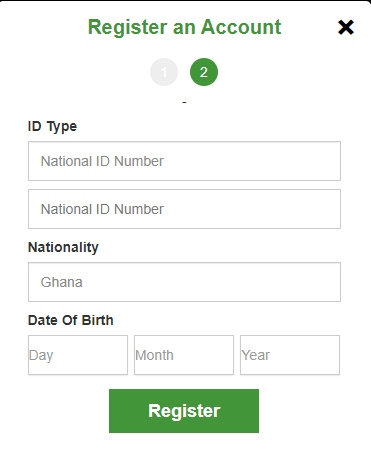Click the ID Type label
The width and height of the screenshot is (371, 450).
(52, 127)
